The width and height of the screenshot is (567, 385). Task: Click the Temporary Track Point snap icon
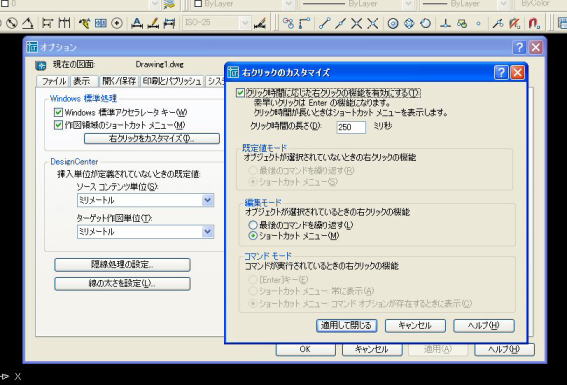point(288,23)
